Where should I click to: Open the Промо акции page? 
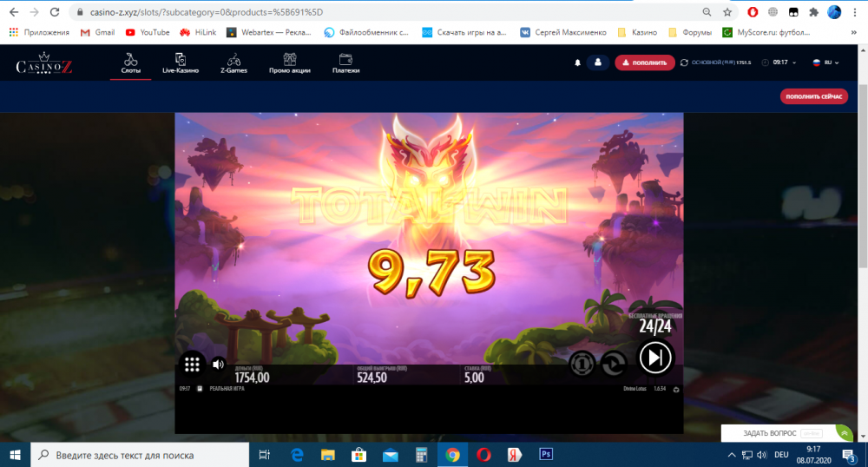(x=290, y=63)
